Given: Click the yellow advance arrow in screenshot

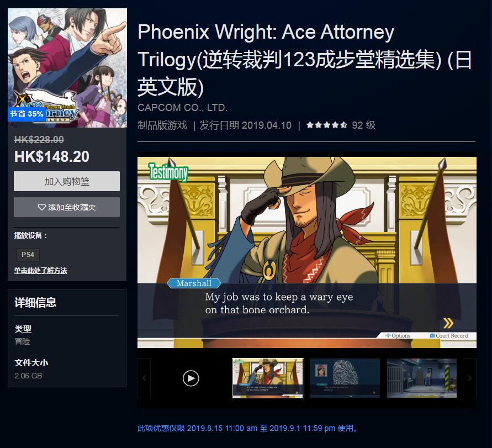Looking at the screenshot, I should pyautogui.click(x=448, y=323).
